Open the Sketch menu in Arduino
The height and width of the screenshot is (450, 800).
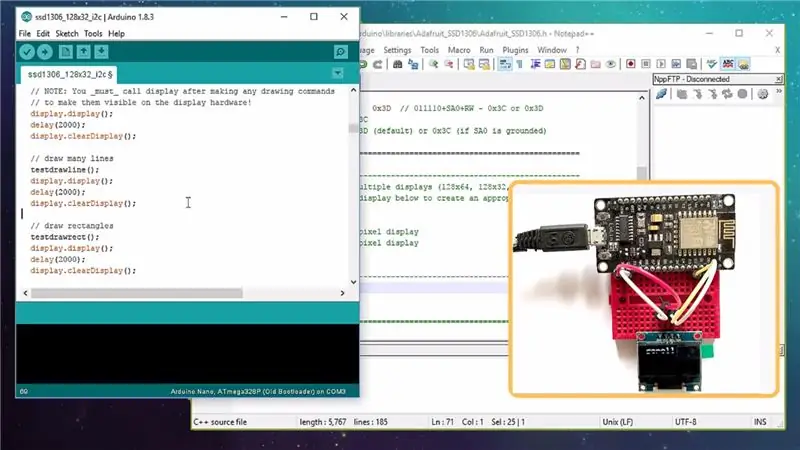(x=67, y=34)
